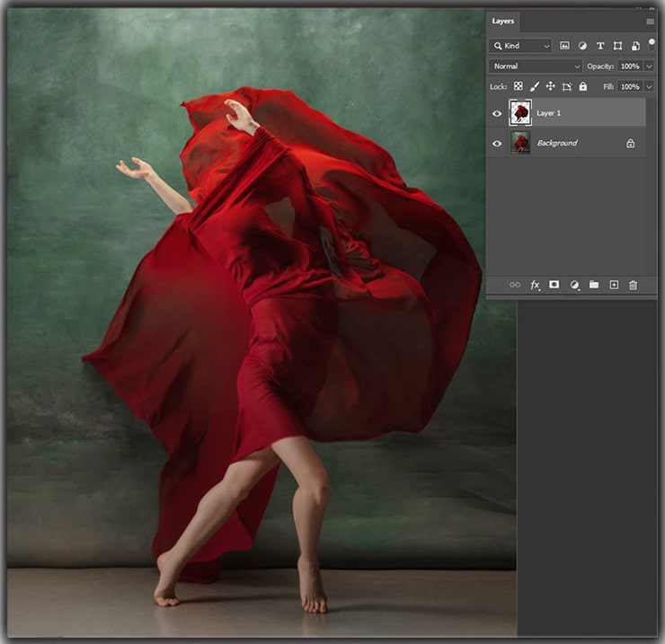Filter layers by shape layers
The width and height of the screenshot is (665, 644).
(617, 46)
